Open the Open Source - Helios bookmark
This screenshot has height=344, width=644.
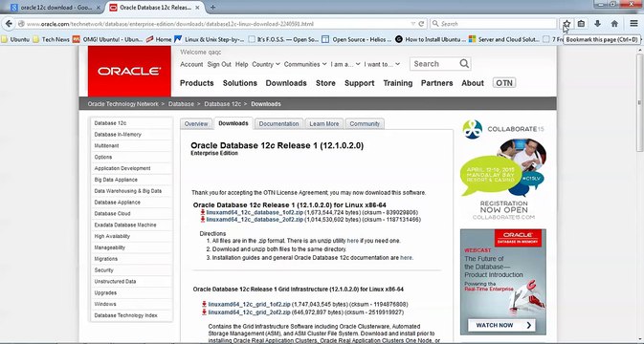coord(357,39)
